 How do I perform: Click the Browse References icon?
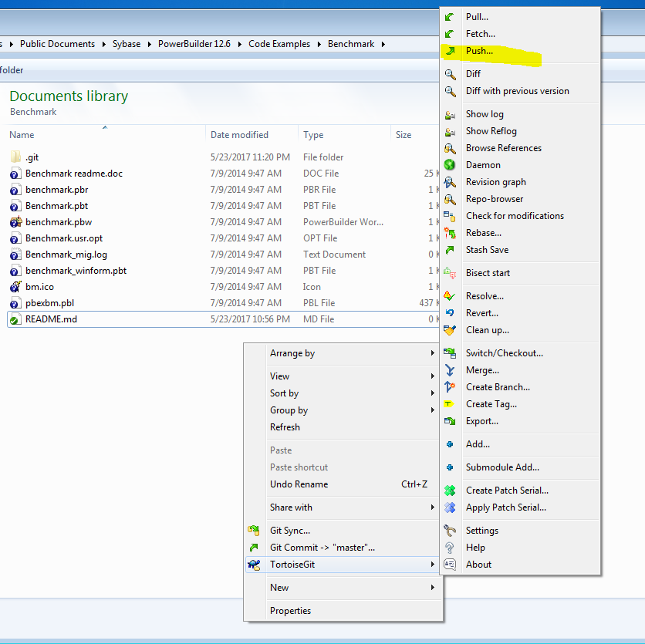click(450, 148)
